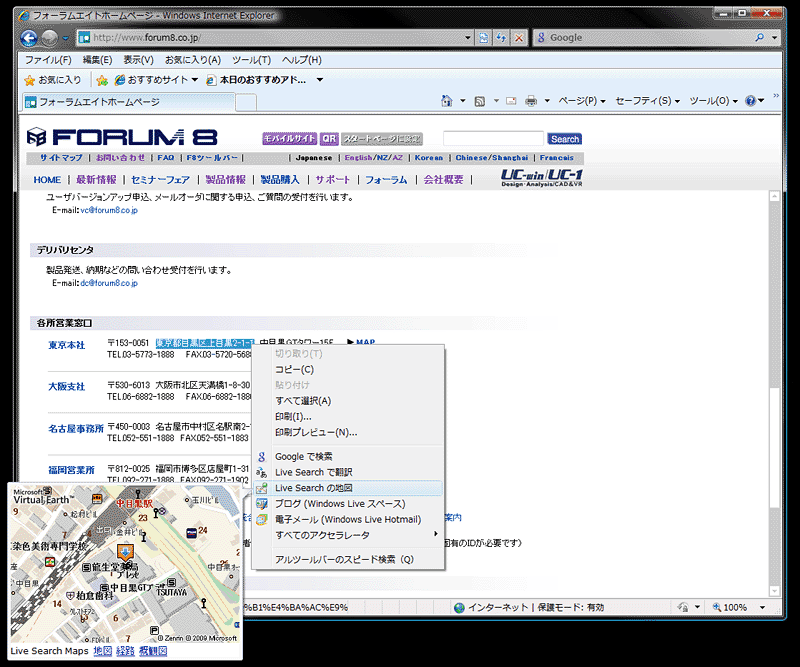This screenshot has height=667, width=800.
Task: Open the ツール(O) command menu
Action: click(713, 101)
